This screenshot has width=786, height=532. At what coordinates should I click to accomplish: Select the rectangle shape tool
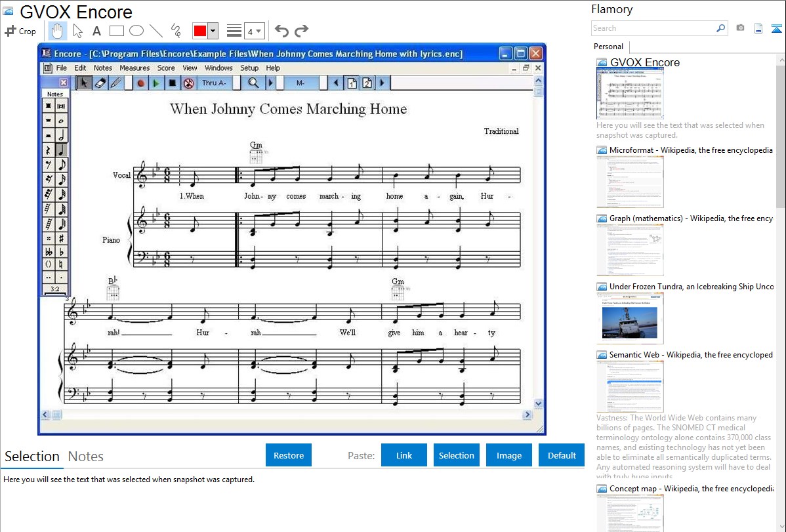pyautogui.click(x=117, y=31)
